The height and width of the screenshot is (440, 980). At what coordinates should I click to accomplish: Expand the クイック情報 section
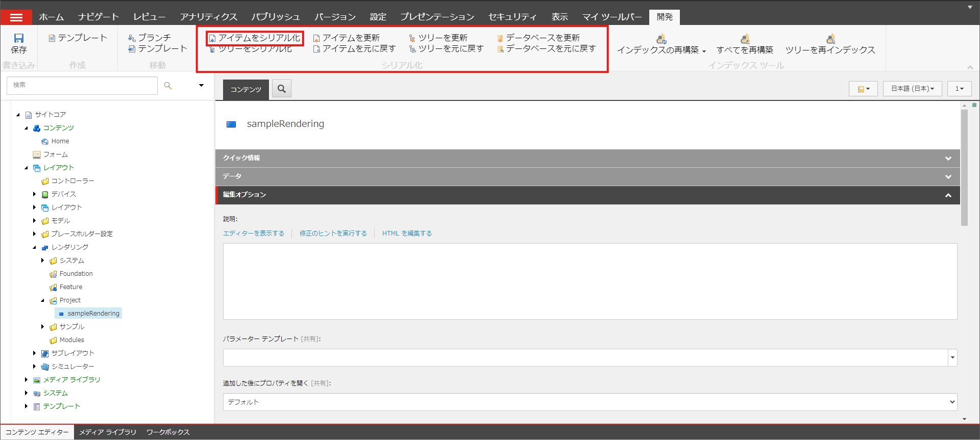pos(587,158)
